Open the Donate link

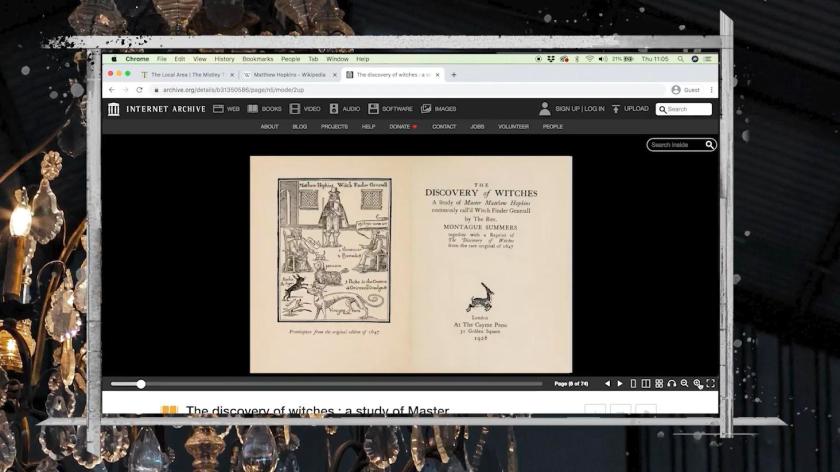point(402,127)
